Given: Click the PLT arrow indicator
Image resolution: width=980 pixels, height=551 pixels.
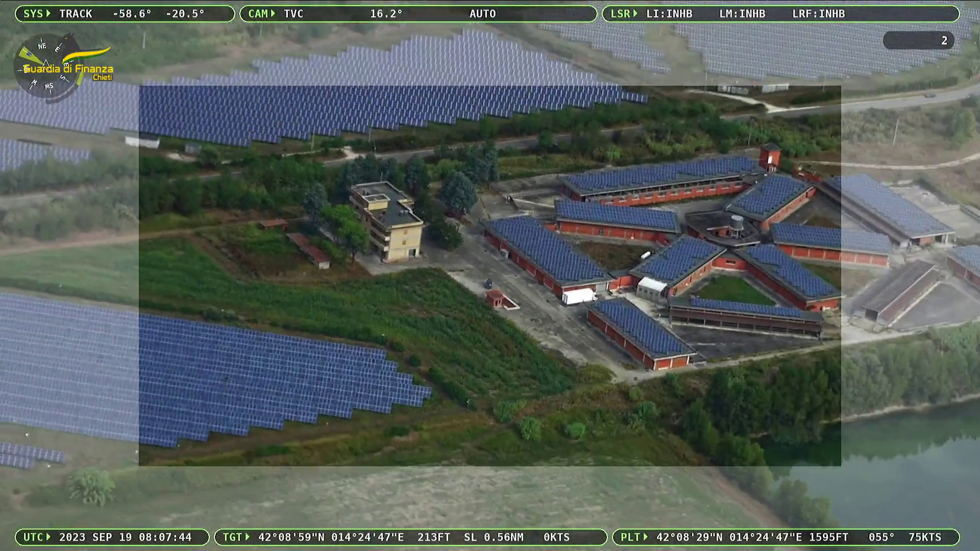Looking at the screenshot, I should point(645,537).
